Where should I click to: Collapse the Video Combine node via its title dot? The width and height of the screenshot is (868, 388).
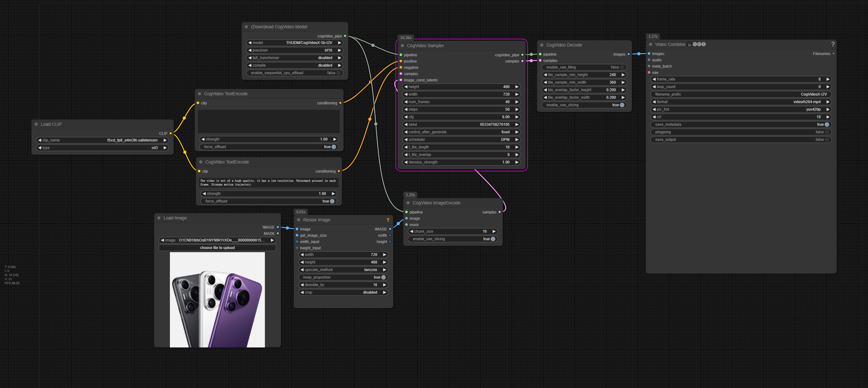(650, 44)
